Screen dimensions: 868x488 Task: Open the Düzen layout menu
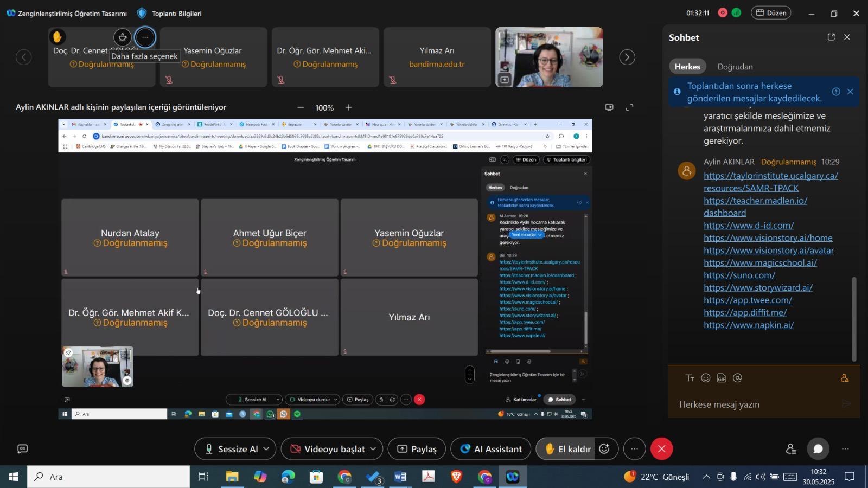pyautogui.click(x=771, y=12)
